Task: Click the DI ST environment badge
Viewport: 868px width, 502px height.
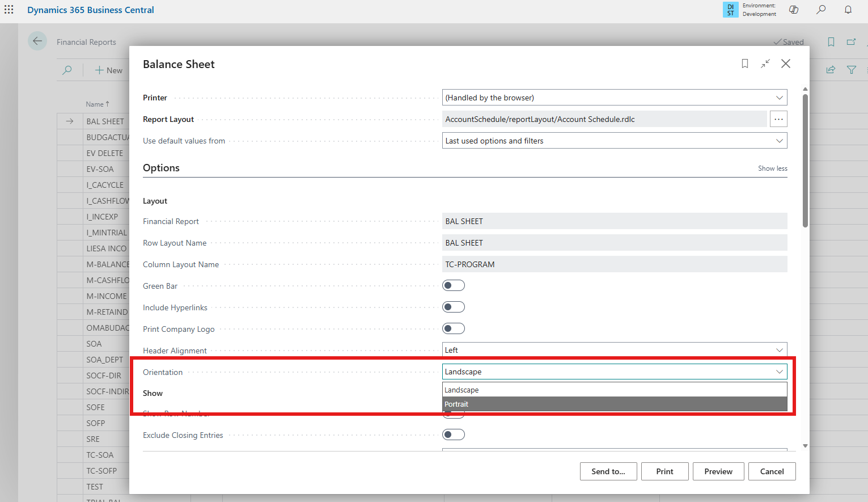Action: (730, 10)
